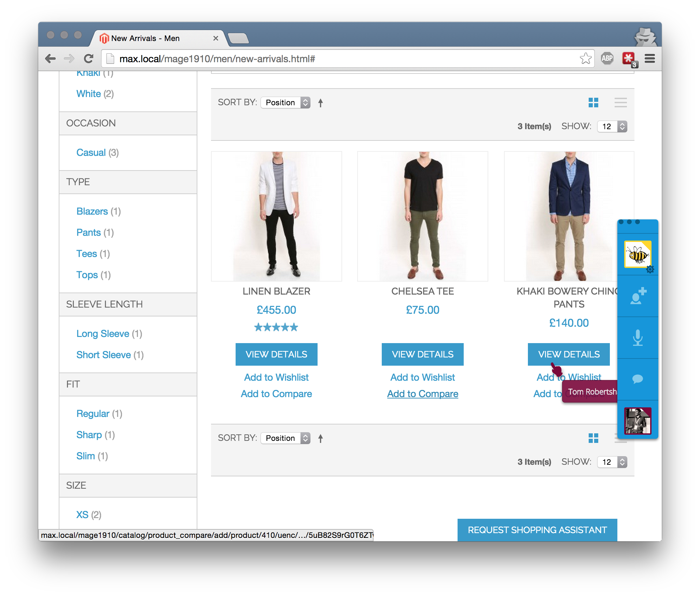Click the microphone icon in blue sidebar
The height and width of the screenshot is (596, 700).
[x=638, y=338]
